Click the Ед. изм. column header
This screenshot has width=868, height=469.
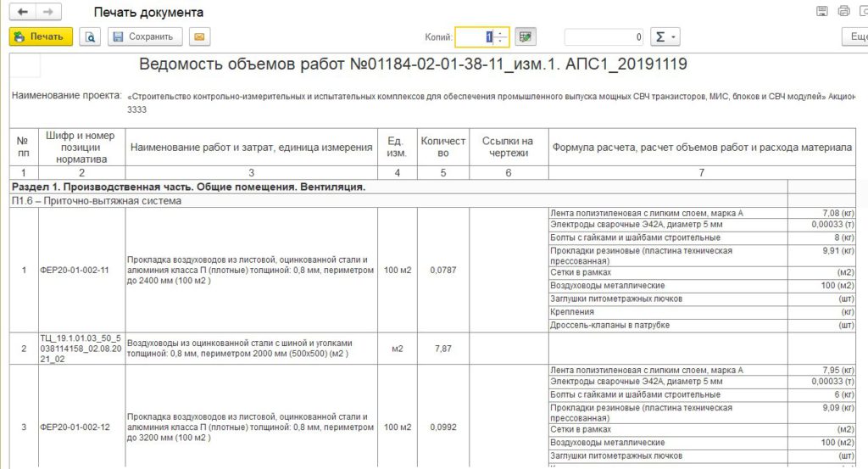[397, 148]
